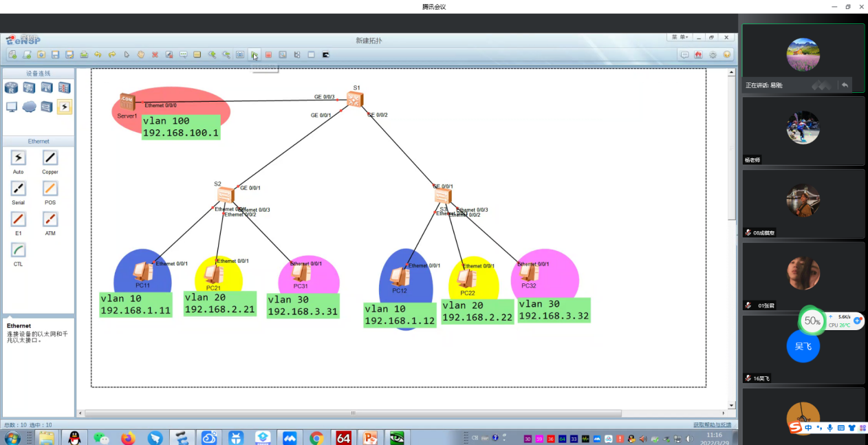The width and height of the screenshot is (868, 445).
Task: Click the red X delete tool
Action: pyautogui.click(x=155, y=54)
